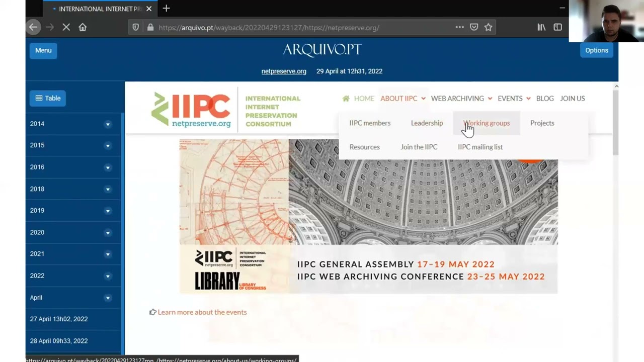The height and width of the screenshot is (362, 644).
Task: Collapse the 2022 year row
Action: 73,276
